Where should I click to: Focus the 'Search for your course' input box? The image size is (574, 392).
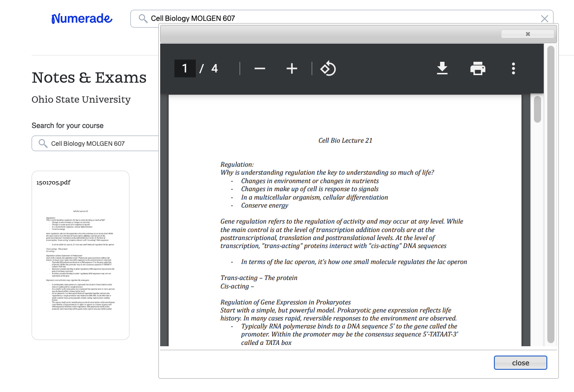point(95,144)
